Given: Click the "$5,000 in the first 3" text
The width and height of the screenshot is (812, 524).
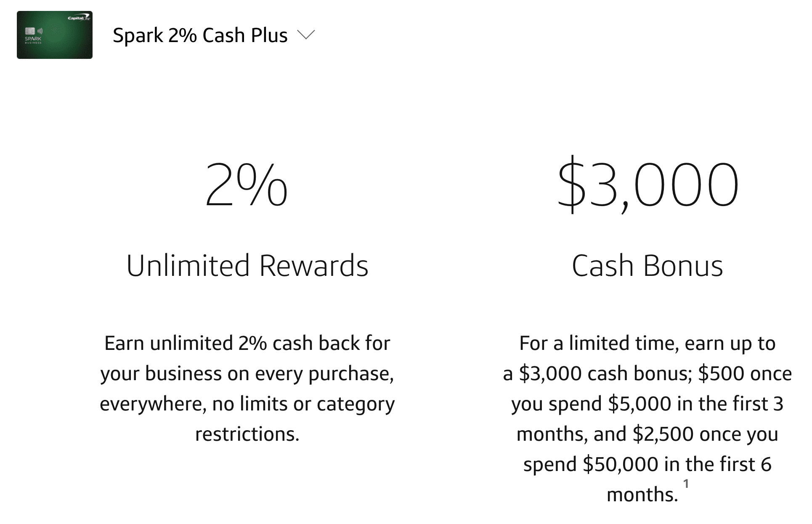Looking at the screenshot, I should point(695,404).
